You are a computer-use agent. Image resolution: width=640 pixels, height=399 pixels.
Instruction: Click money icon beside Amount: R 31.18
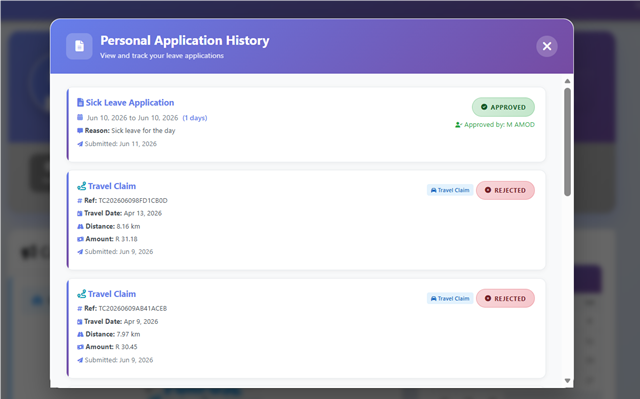[80, 239]
